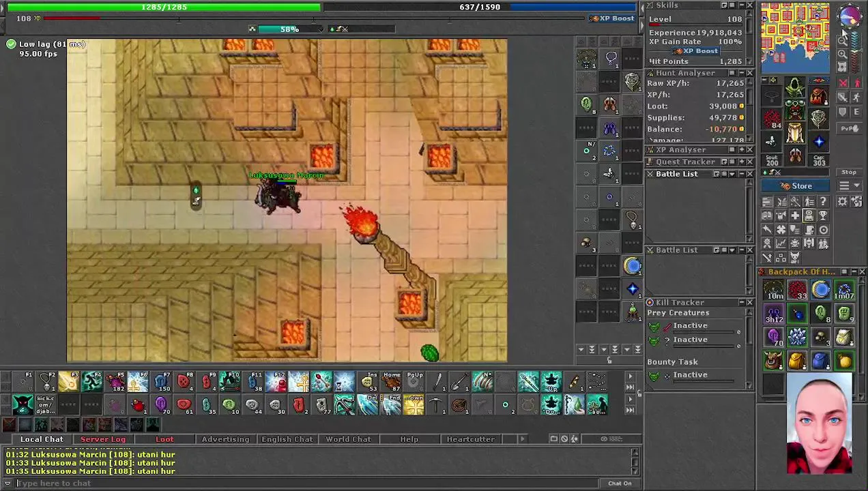Use the F7 hotkey potion slot with 150

pyautogui.click(x=160, y=381)
